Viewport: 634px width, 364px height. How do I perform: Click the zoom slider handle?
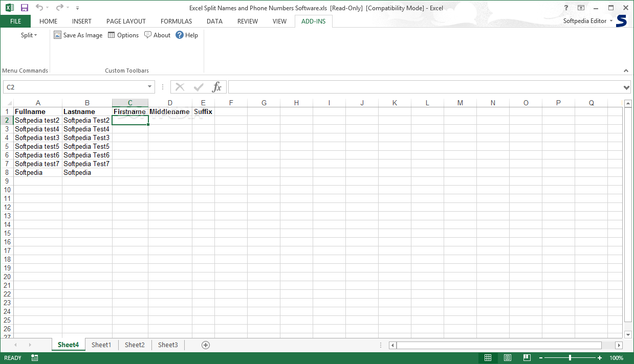click(x=570, y=358)
